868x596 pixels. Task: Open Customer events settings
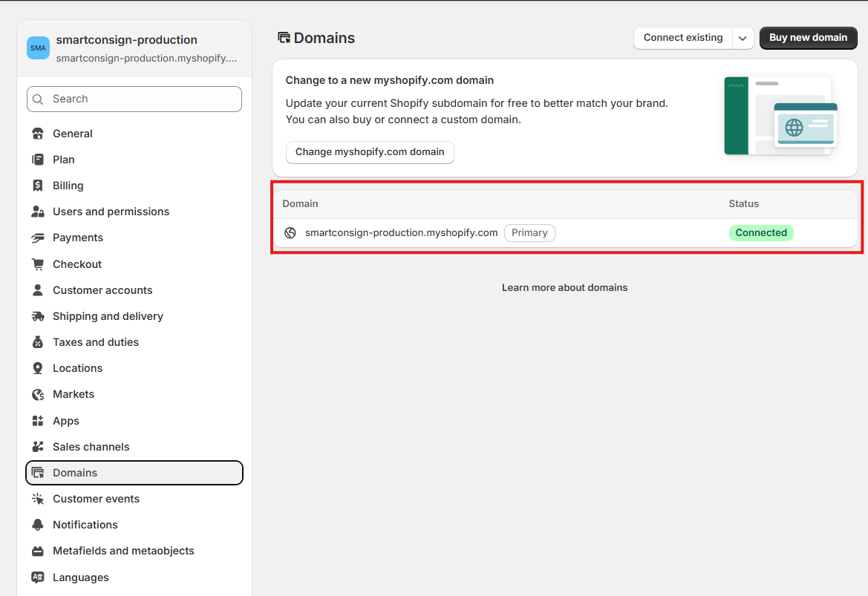coord(134,499)
